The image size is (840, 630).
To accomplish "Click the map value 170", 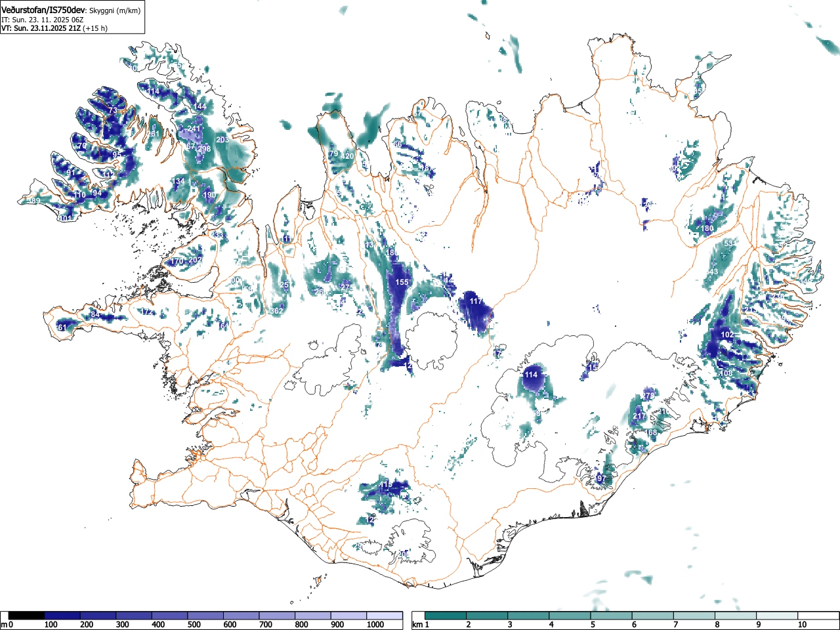I will [x=177, y=261].
